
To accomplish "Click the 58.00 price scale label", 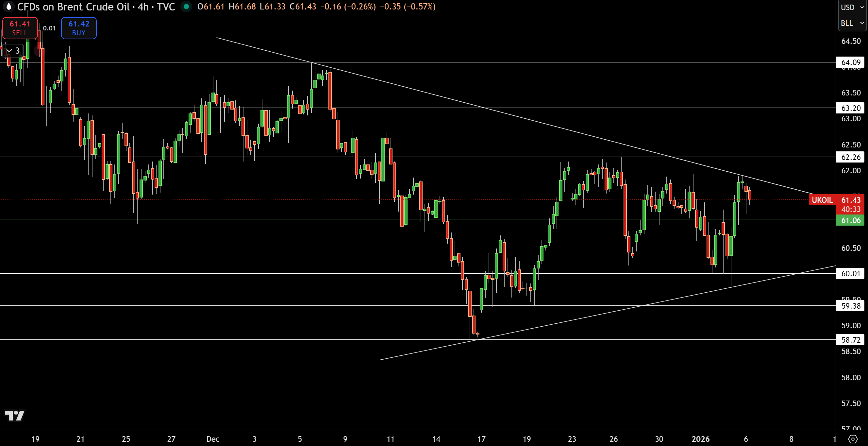I will (x=851, y=378).
